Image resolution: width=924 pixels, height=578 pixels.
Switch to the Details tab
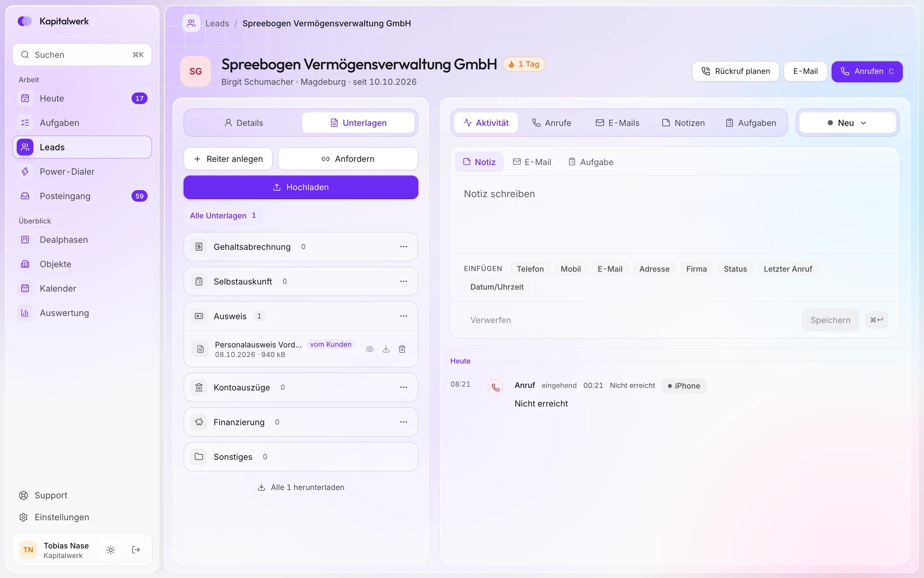coord(244,123)
